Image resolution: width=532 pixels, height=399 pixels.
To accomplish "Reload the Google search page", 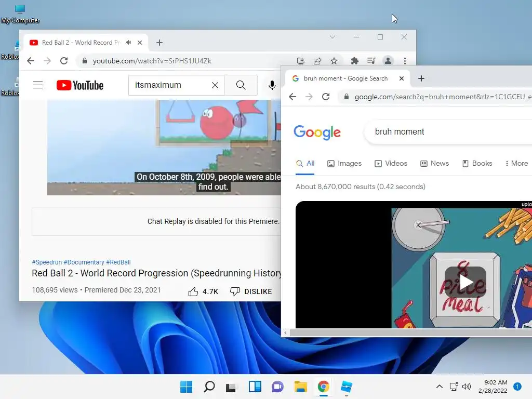I will click(326, 97).
